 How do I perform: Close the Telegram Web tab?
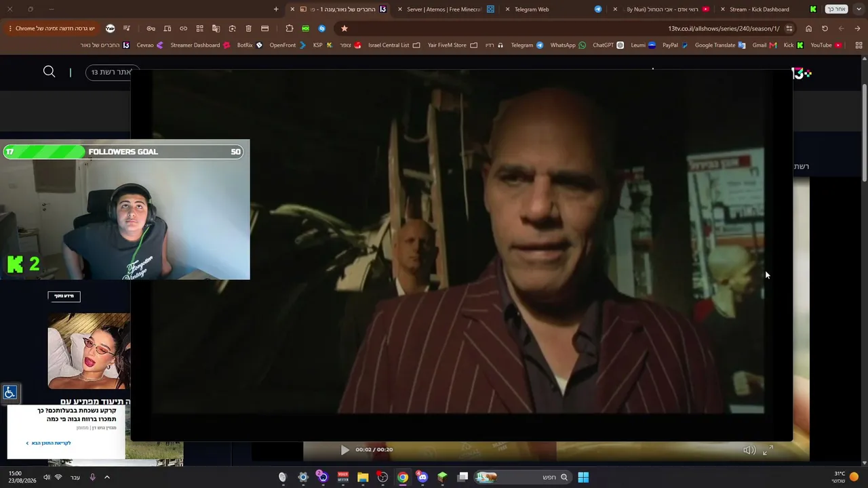pos(507,9)
